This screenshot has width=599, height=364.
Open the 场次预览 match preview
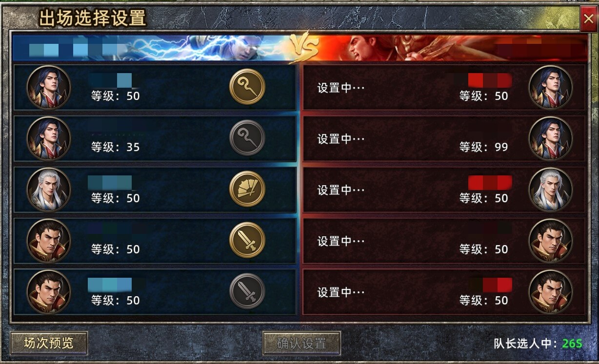(x=49, y=343)
